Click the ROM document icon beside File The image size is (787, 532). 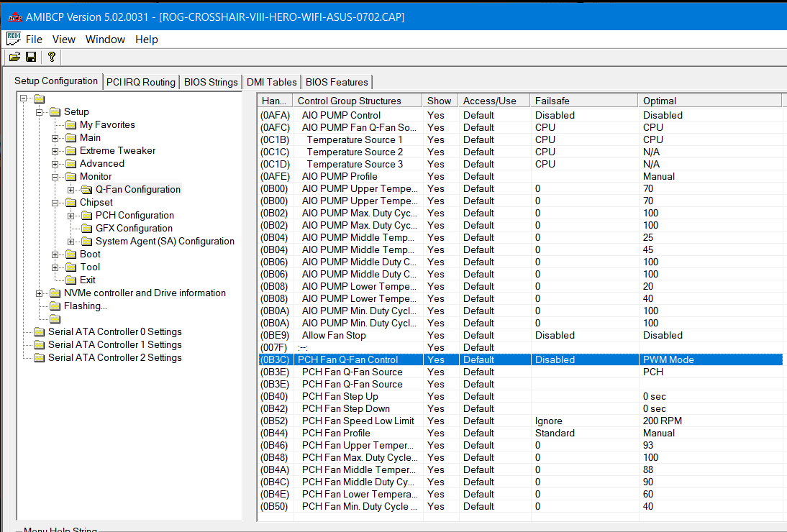click(x=14, y=39)
